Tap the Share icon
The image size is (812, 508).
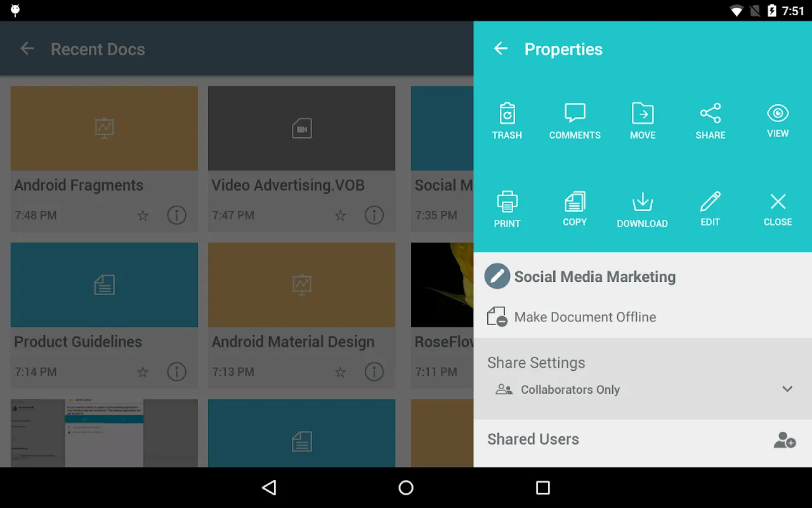coord(710,114)
